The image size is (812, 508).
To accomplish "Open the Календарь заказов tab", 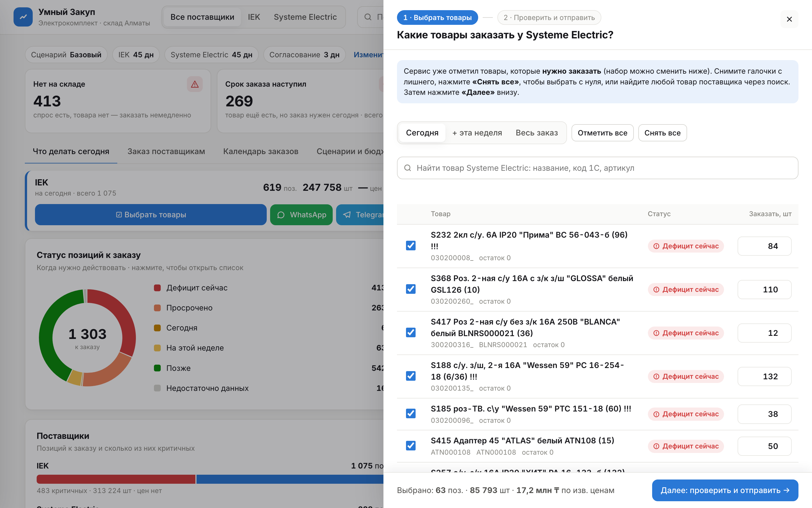I will [261, 151].
